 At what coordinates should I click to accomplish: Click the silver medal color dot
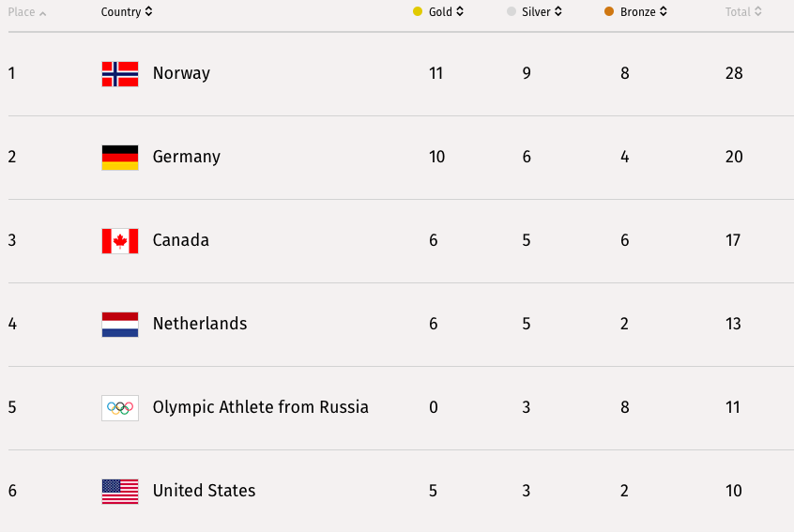pos(512,12)
